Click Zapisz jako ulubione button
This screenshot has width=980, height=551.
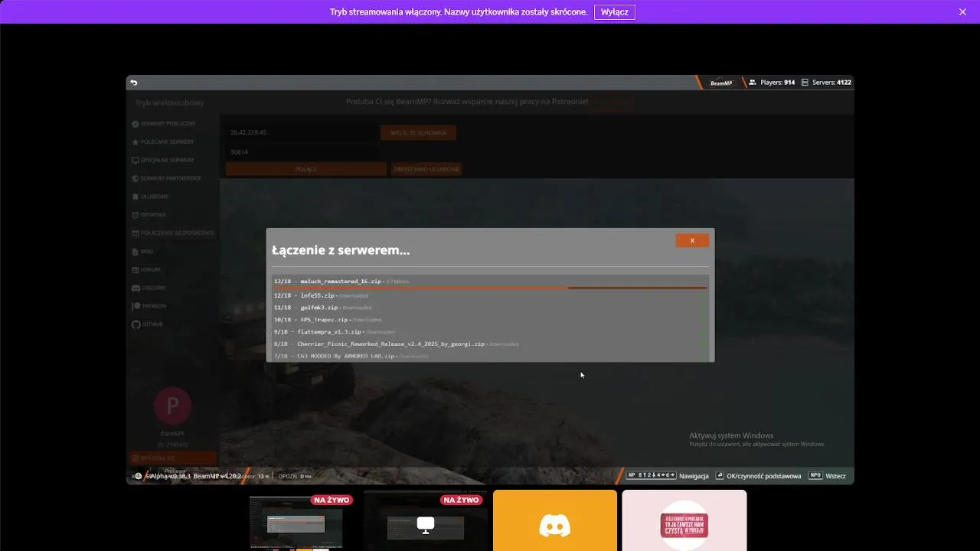click(x=426, y=169)
